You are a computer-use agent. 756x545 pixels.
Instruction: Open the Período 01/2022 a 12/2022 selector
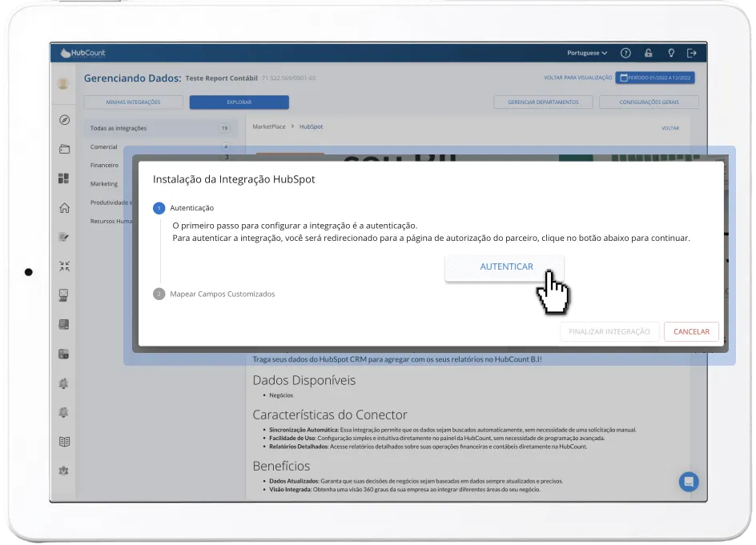click(655, 78)
